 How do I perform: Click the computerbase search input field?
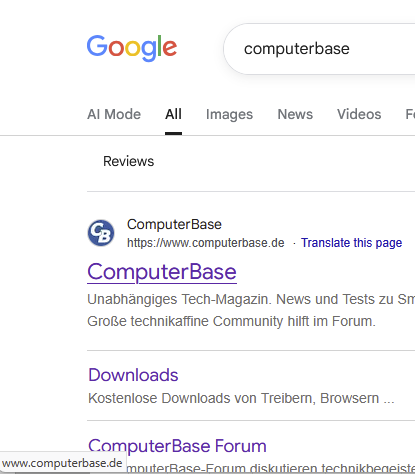pyautogui.click(x=319, y=49)
